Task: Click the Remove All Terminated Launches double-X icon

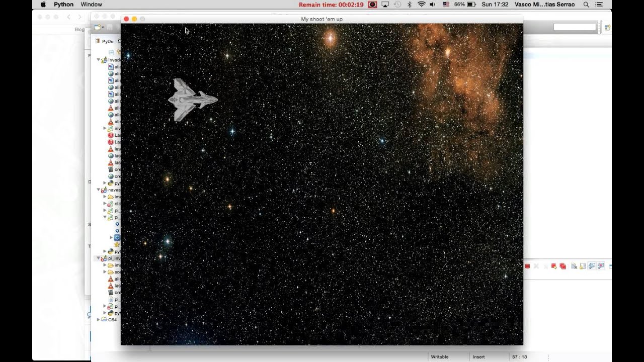Action: 545,266
